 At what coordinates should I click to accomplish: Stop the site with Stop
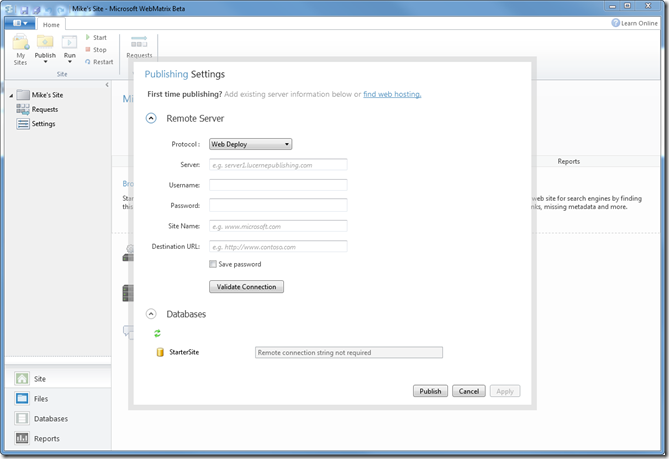tap(96, 49)
